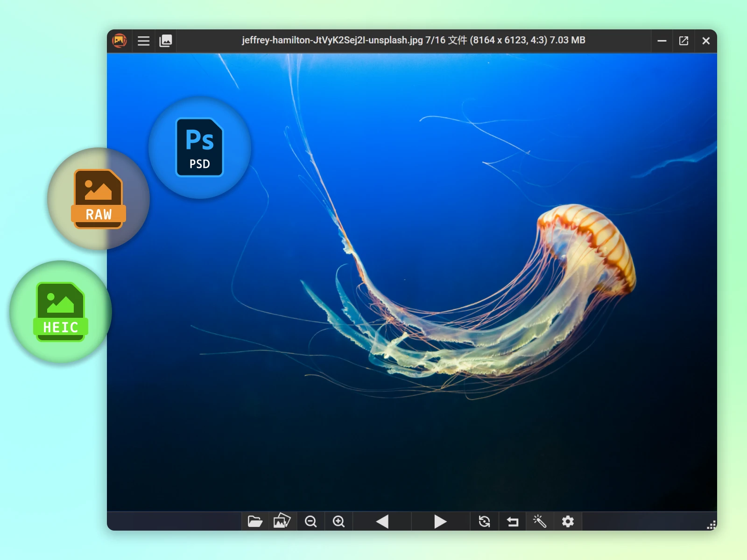Toggle full-window mode with the pop-out button
The width and height of the screenshot is (747, 560).
point(684,41)
